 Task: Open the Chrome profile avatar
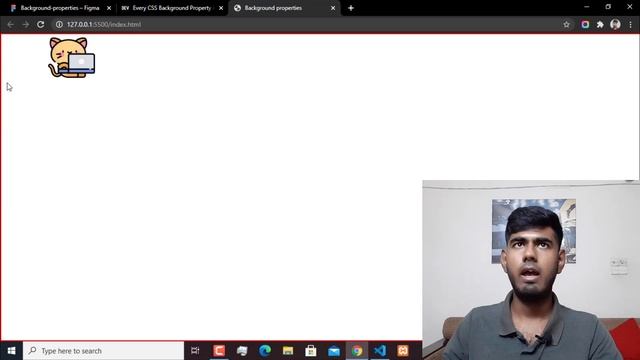pos(615,24)
